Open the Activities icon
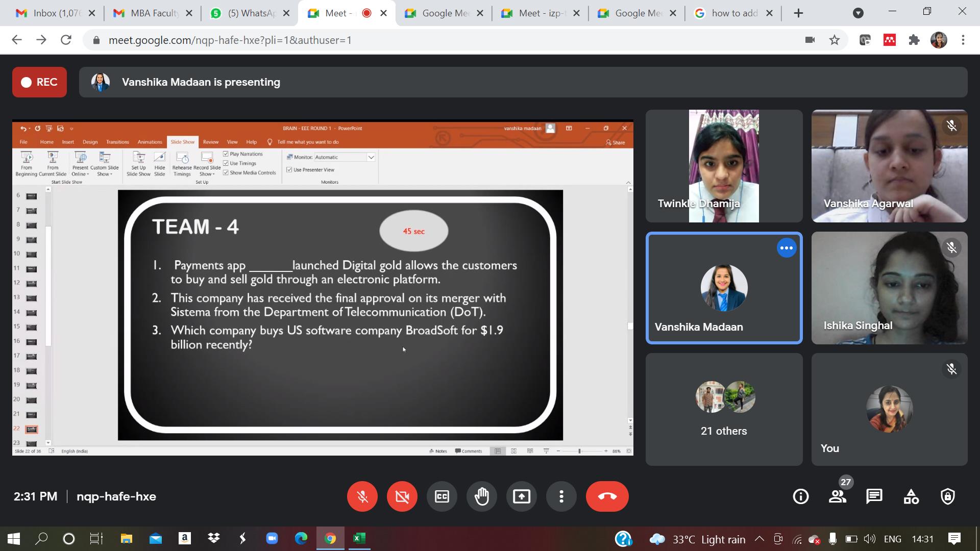The width and height of the screenshot is (980, 551). coord(911,496)
